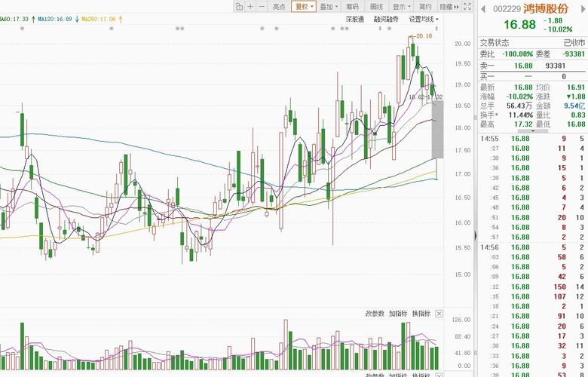Click 委比 value -100.00%
The width and height of the screenshot is (588, 377).
click(517, 54)
